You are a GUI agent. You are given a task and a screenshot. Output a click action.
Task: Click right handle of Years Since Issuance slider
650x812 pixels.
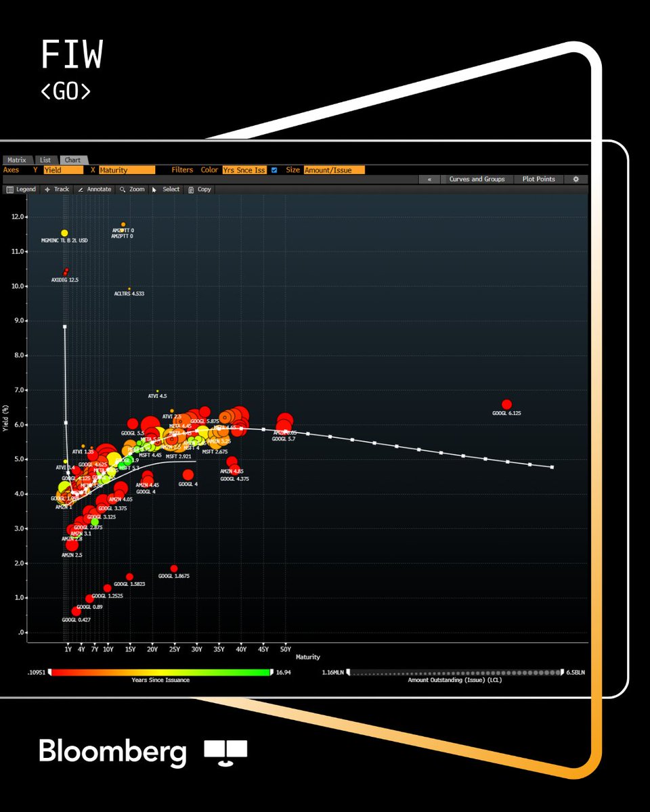click(x=272, y=673)
